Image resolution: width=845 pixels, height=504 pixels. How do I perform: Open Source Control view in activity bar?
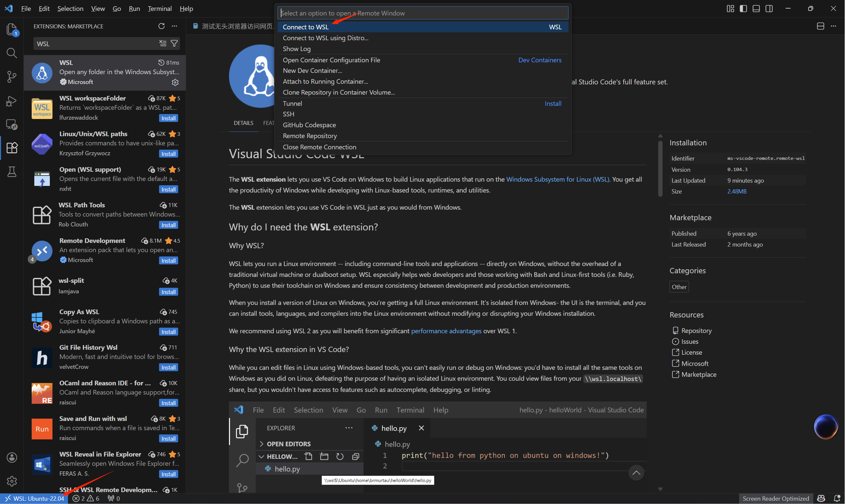point(12,77)
